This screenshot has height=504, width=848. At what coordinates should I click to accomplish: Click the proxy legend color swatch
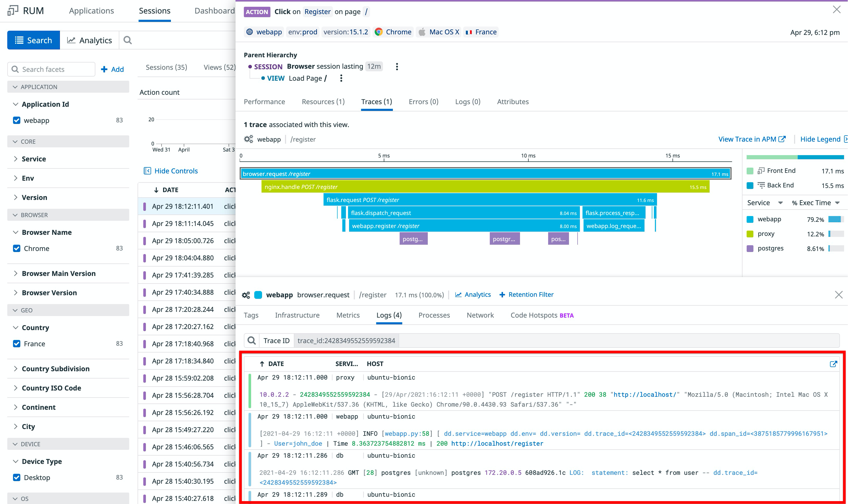(x=750, y=234)
